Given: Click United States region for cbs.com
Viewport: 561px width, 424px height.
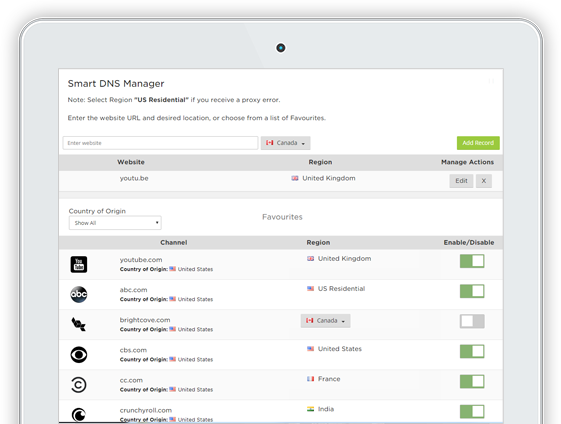Looking at the screenshot, I should (340, 349).
